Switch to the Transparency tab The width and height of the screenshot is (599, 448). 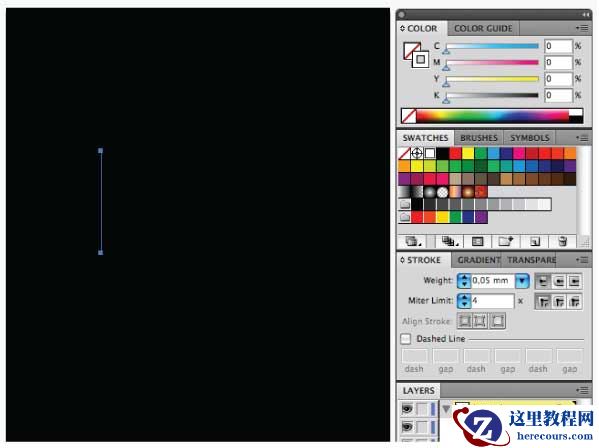point(531,260)
